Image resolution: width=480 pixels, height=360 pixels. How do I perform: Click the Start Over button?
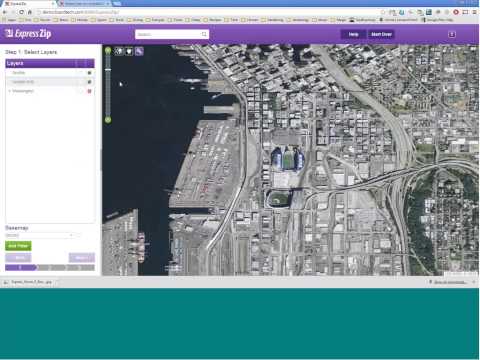tap(381, 34)
